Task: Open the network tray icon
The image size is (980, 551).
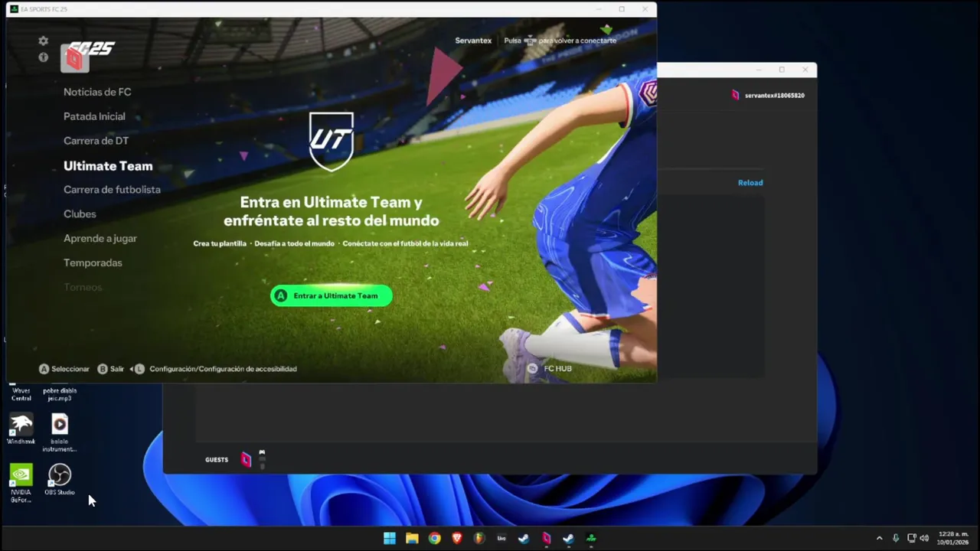Action: point(911,538)
